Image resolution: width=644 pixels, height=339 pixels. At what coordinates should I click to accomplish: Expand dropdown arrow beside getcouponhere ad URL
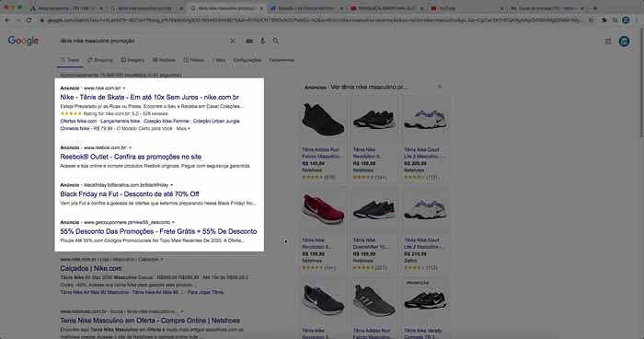[173, 223]
